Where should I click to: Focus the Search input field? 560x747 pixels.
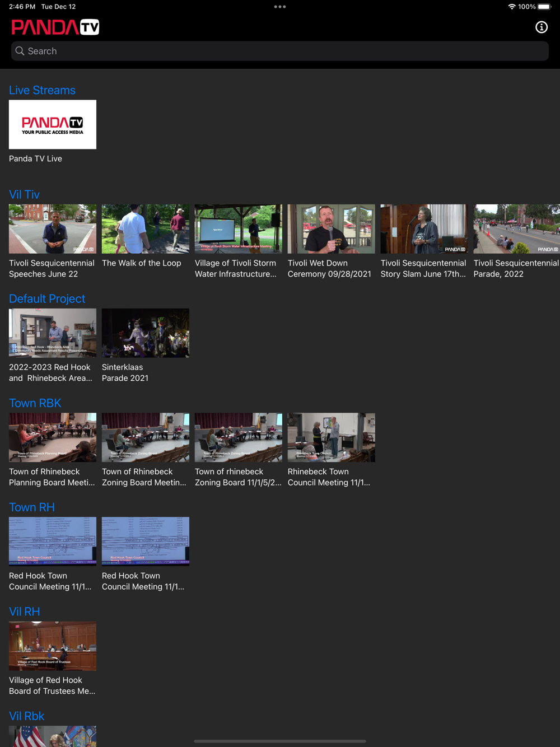[x=280, y=51]
